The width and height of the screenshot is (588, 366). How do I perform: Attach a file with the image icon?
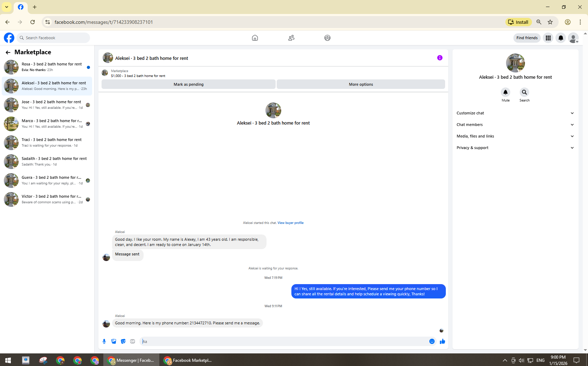coord(114,342)
